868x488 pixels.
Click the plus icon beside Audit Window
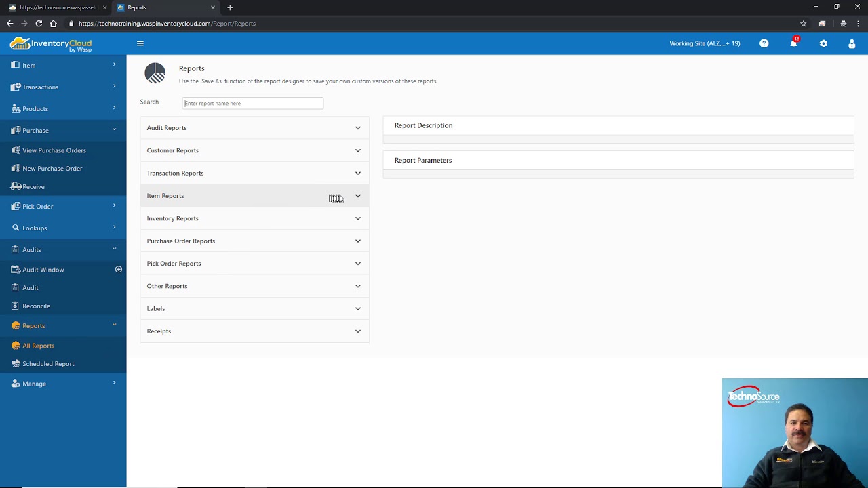point(118,269)
